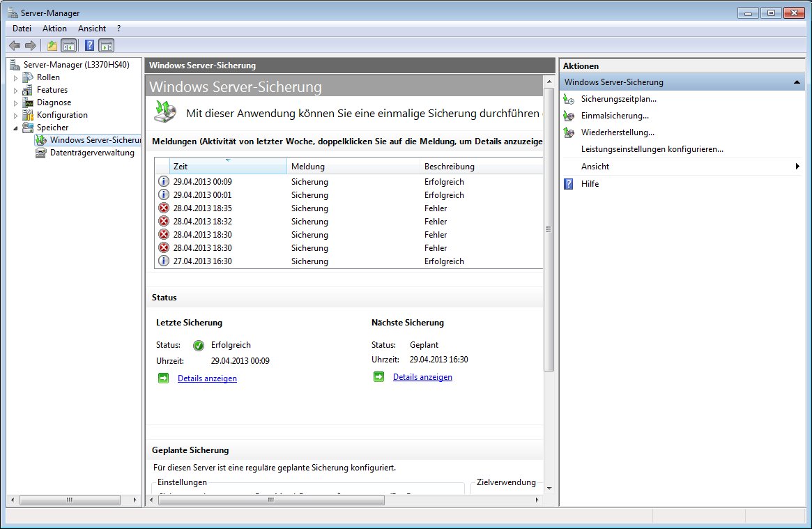Click the Datenträgerverwaltung tree icon

[x=41, y=153]
